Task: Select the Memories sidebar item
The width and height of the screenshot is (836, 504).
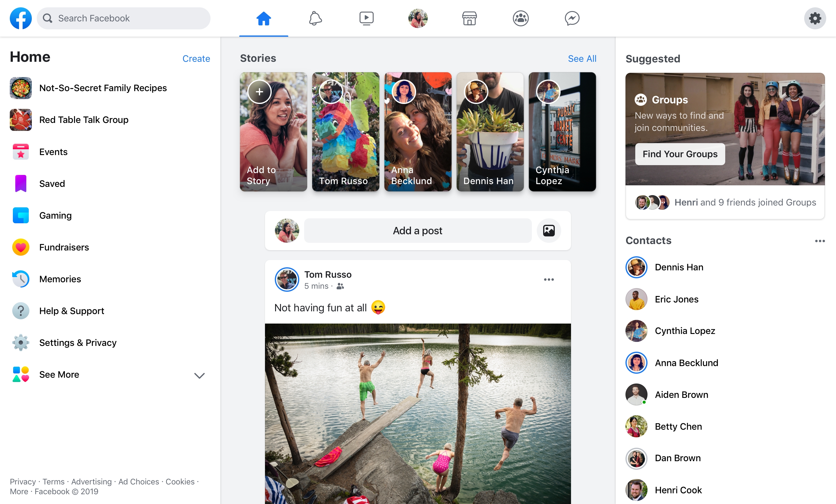Action: [60, 279]
